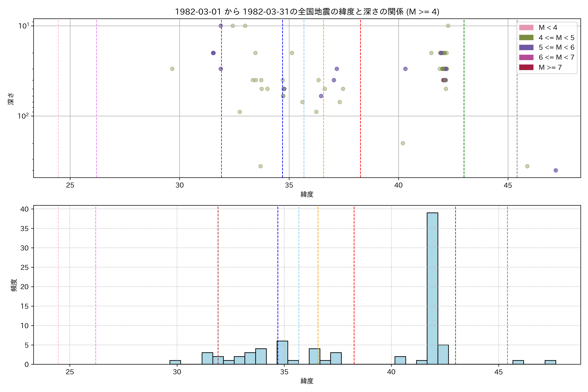Click the M >= 7 legend text label

(x=550, y=67)
